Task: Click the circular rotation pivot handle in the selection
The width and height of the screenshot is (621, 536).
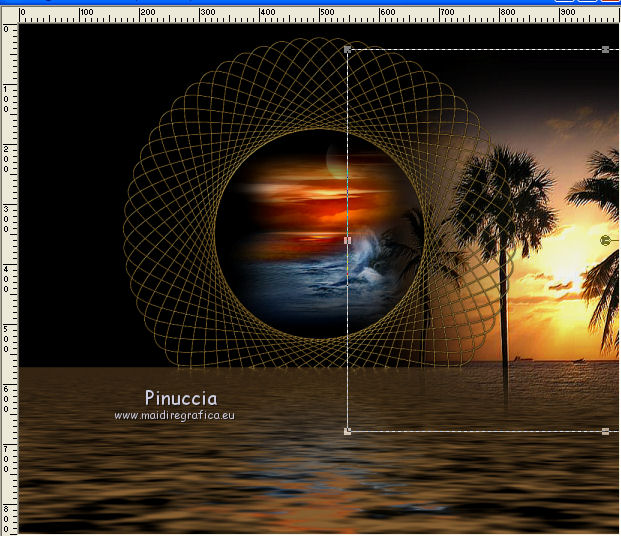Action: click(x=605, y=240)
